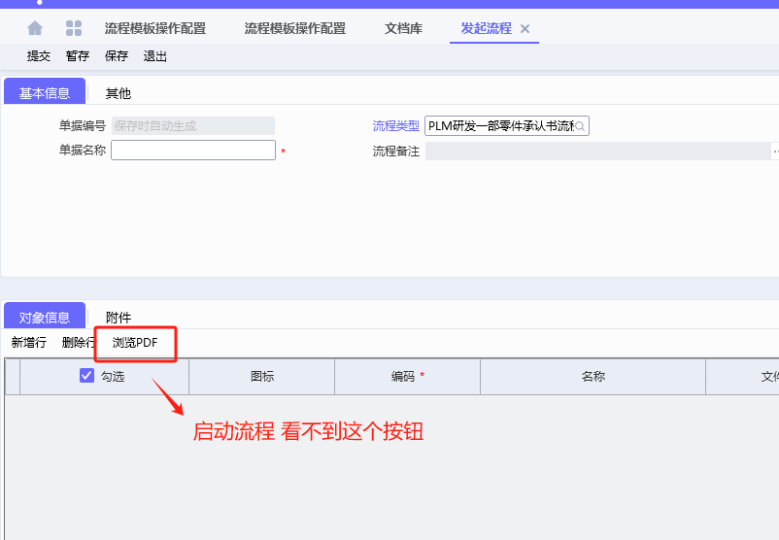This screenshot has height=540, width=779.
Task: Toggle the 勾选 header checkbox
Action: tap(87, 376)
